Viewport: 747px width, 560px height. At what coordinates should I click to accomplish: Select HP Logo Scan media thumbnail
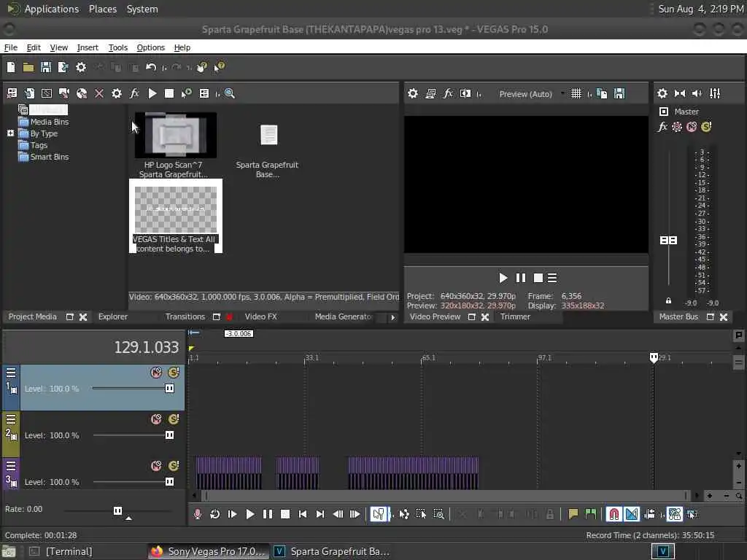(x=175, y=135)
